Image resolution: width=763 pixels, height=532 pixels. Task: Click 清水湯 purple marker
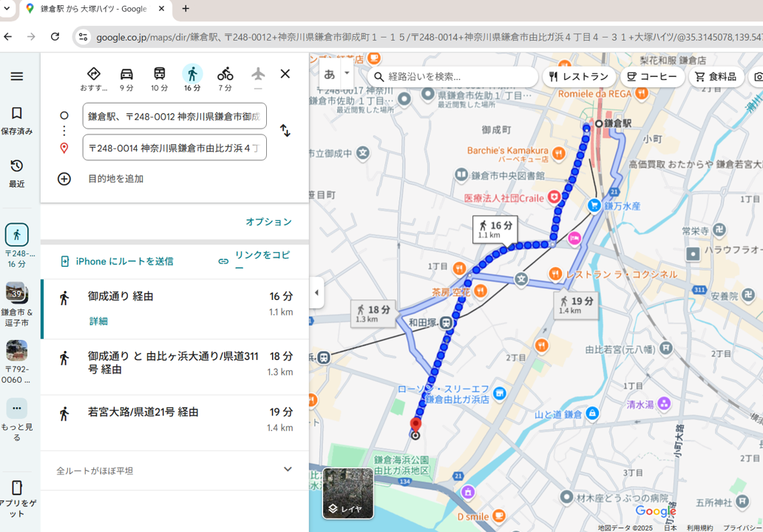tap(664, 403)
